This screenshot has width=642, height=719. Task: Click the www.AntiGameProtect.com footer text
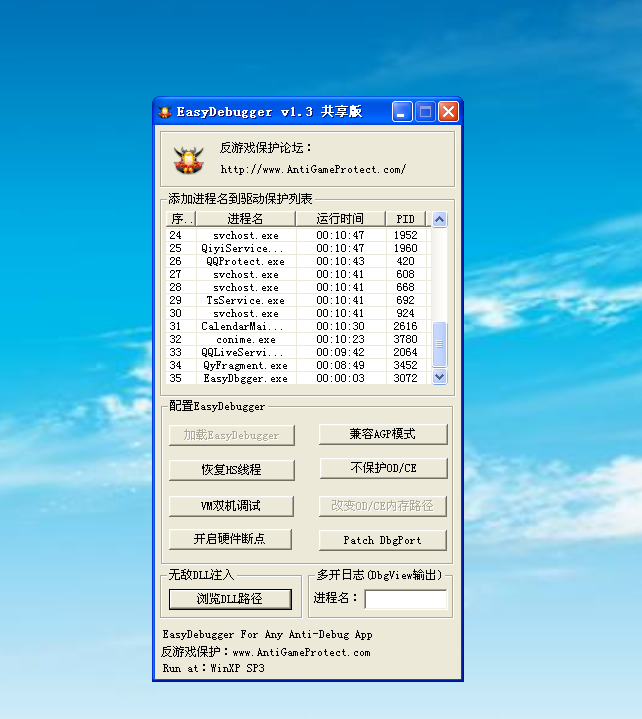(x=301, y=652)
